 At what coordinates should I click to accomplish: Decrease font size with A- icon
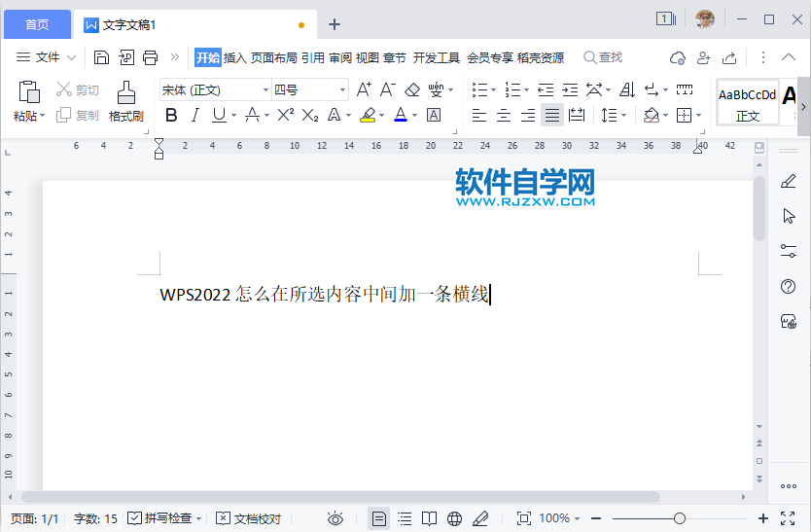pyautogui.click(x=387, y=89)
